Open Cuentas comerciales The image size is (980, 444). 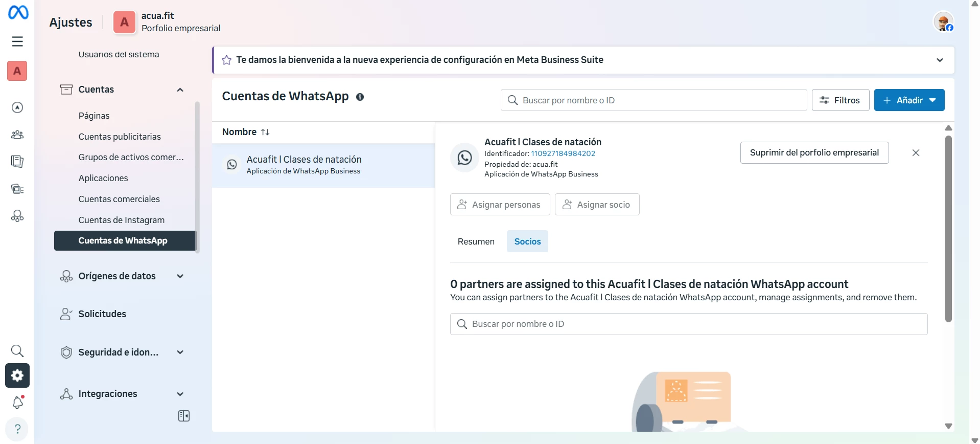(119, 199)
